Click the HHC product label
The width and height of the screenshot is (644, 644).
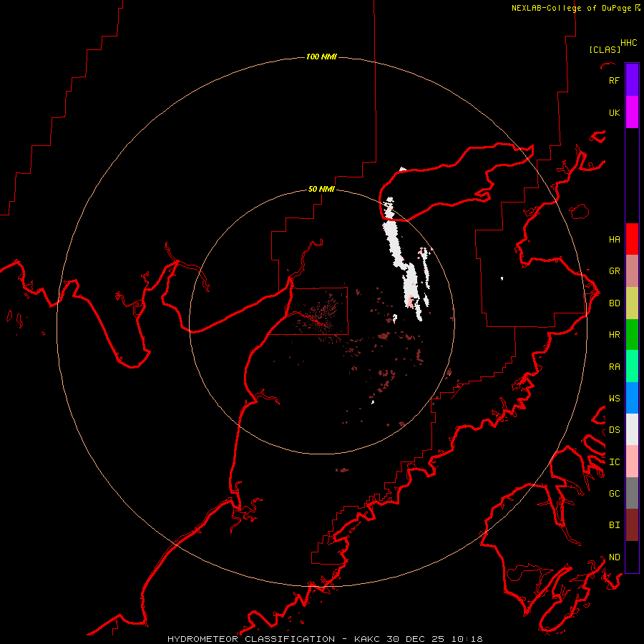pos(629,43)
